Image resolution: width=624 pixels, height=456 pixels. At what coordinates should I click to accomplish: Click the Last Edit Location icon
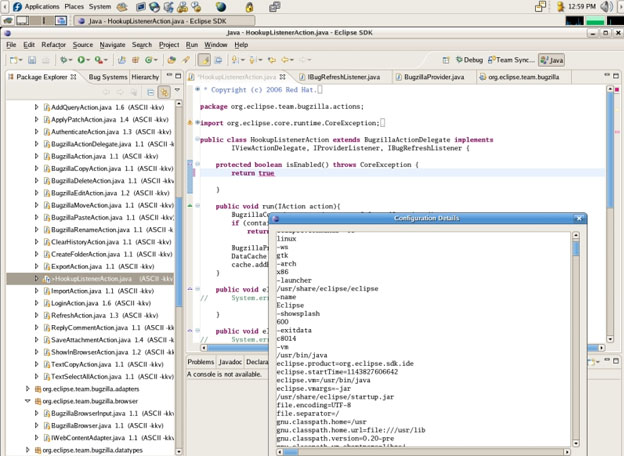pyautogui.click(x=272, y=60)
